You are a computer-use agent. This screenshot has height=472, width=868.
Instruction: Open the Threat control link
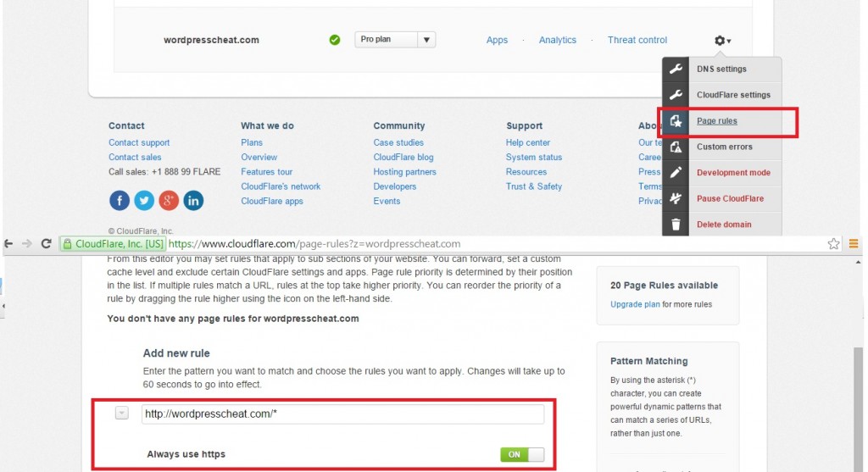point(637,40)
